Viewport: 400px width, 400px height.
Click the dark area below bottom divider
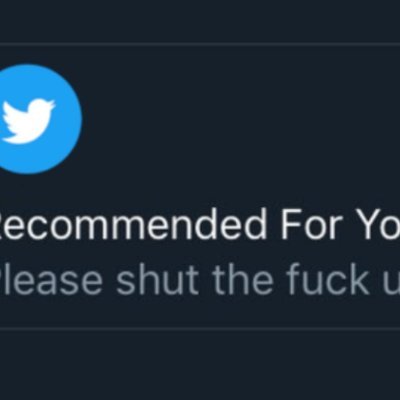(x=200, y=365)
